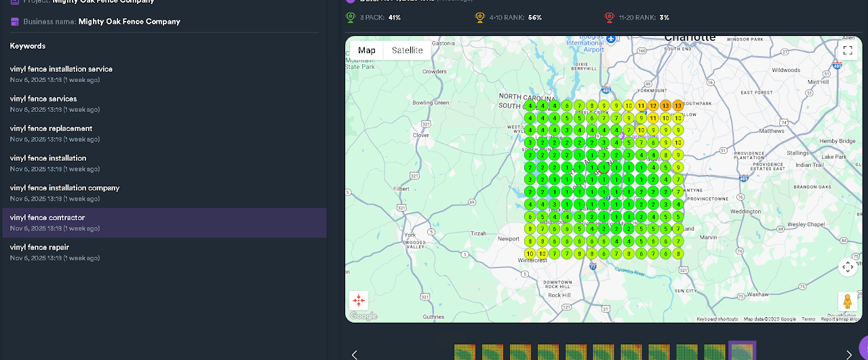Go to previous thumbnails with left chevron
This screenshot has height=360, width=868.
click(354, 354)
